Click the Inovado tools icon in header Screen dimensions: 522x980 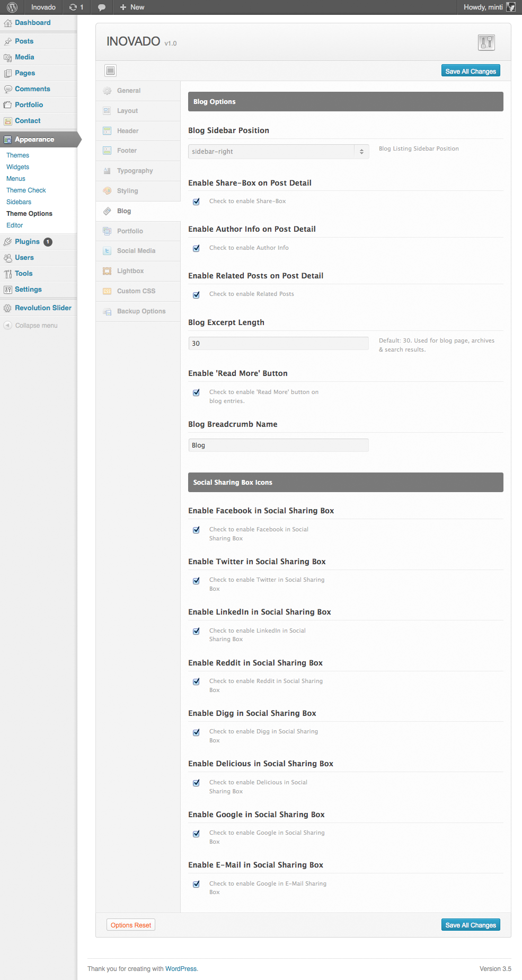(x=486, y=42)
